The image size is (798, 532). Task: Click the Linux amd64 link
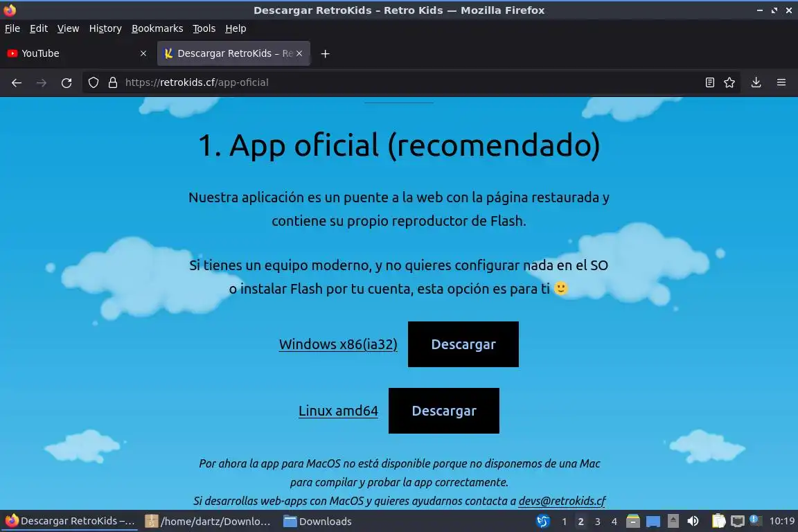(338, 411)
